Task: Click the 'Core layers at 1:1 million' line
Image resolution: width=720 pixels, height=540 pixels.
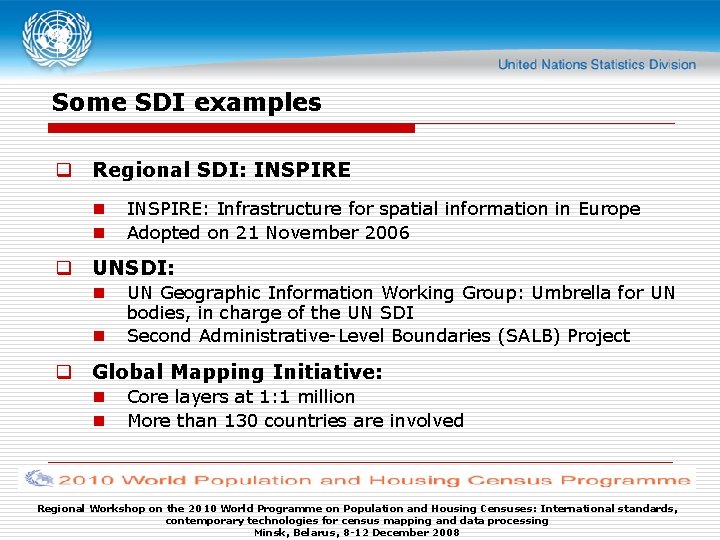Action: pyautogui.click(x=241, y=397)
